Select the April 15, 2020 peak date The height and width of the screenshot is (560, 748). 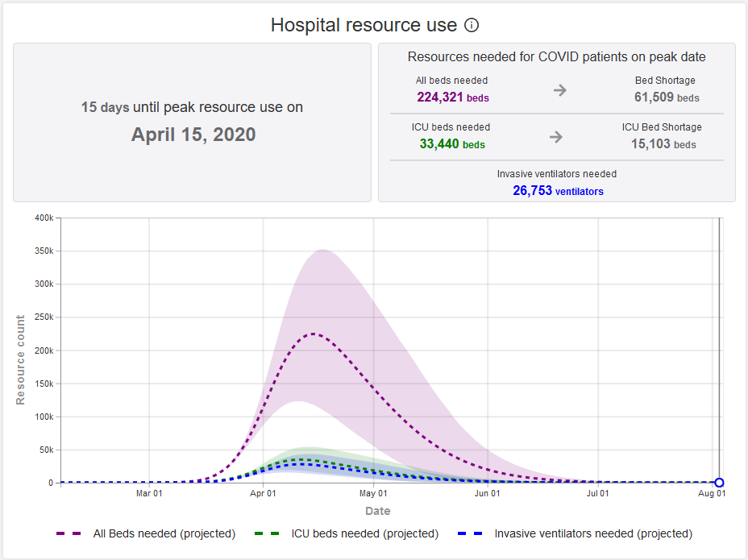click(x=193, y=135)
